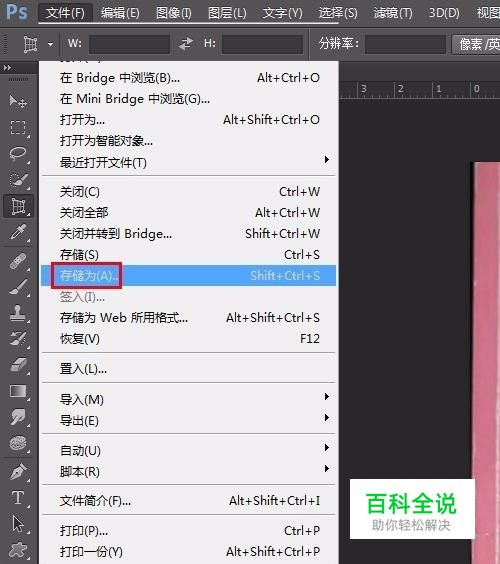Image resolution: width=500 pixels, height=564 pixels.
Task: Open the 3D(D) menu
Action: (444, 13)
